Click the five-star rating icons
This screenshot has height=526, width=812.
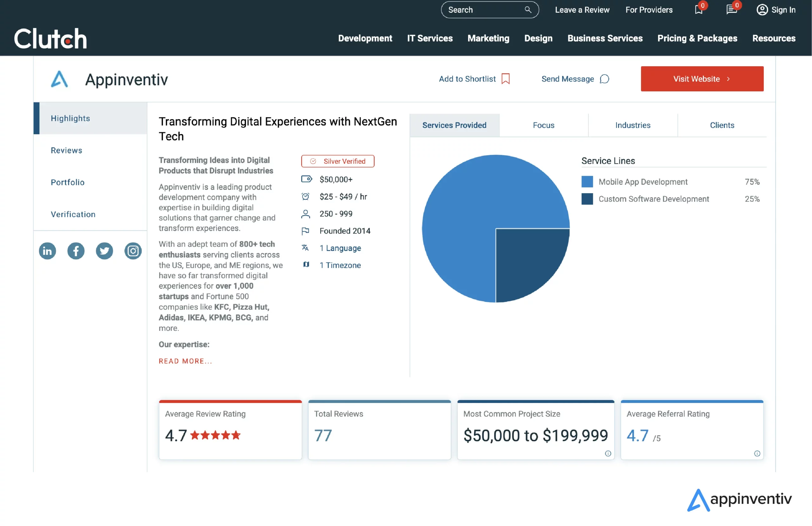point(215,435)
